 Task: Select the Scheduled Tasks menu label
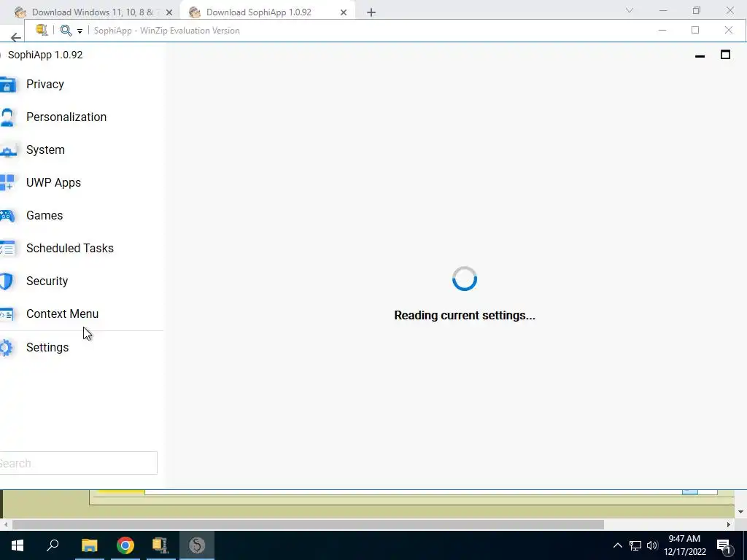tap(69, 249)
